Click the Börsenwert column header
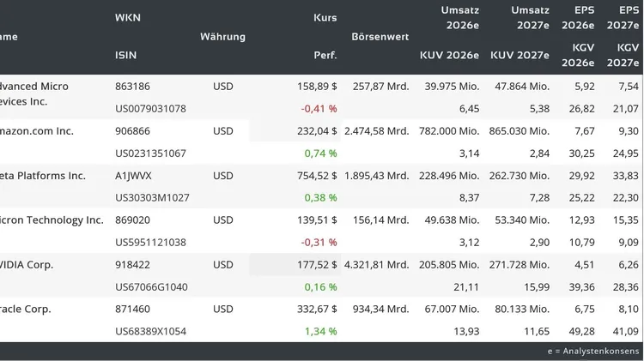 [380, 37]
